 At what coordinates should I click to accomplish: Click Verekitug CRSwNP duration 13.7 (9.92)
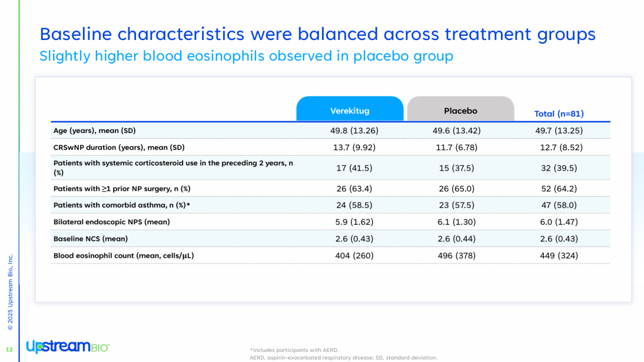pyautogui.click(x=354, y=147)
